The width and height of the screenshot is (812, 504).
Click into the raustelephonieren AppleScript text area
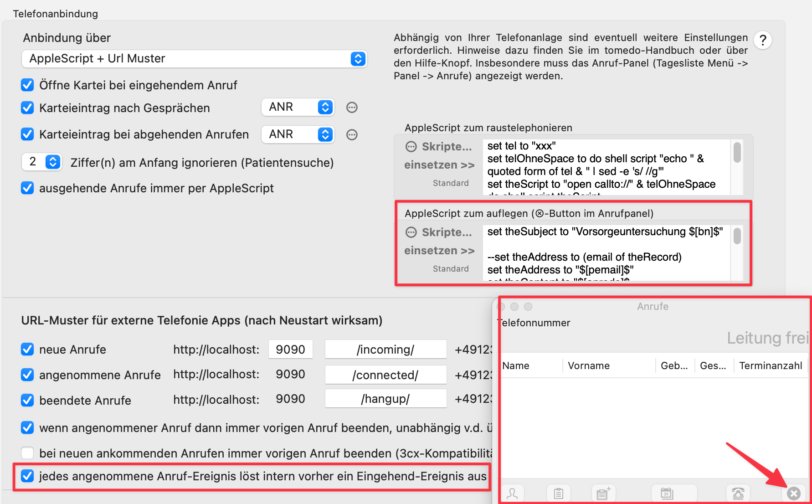[606, 167]
